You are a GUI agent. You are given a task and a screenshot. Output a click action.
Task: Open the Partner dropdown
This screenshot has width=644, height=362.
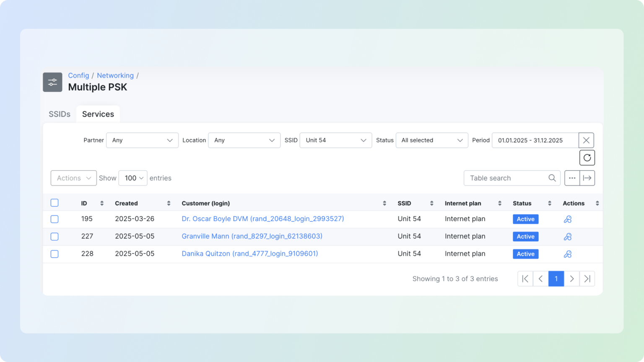(142, 140)
